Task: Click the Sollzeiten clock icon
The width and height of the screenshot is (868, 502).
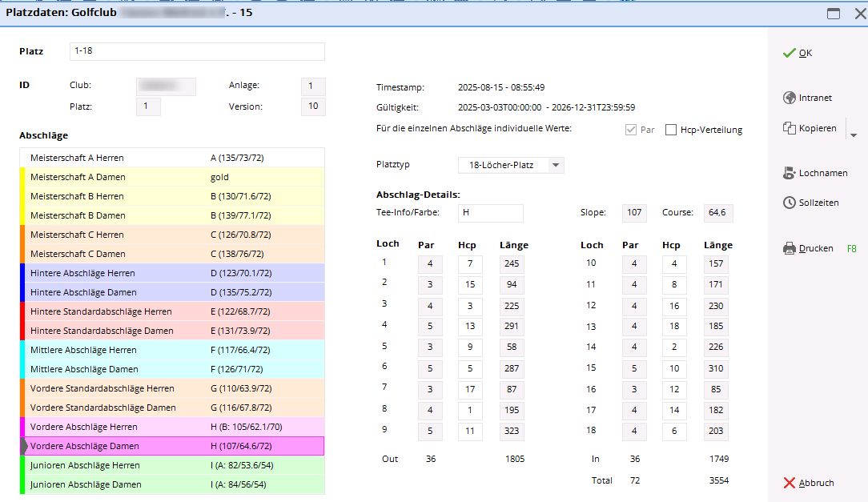Action: (x=789, y=203)
